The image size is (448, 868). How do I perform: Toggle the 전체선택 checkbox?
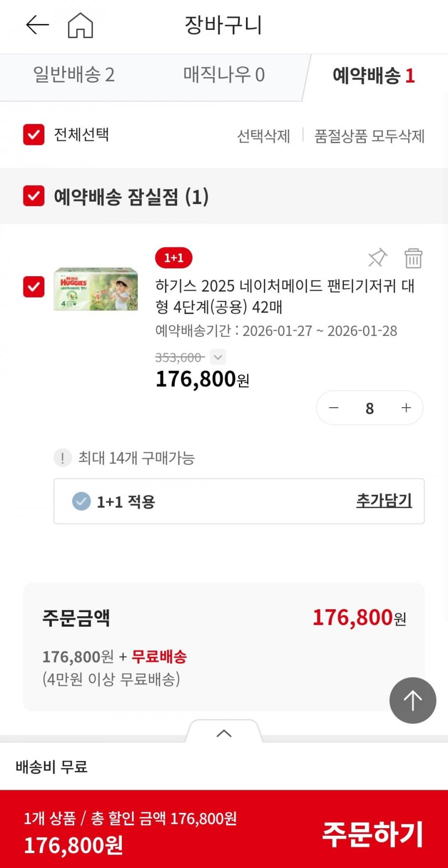(x=34, y=135)
